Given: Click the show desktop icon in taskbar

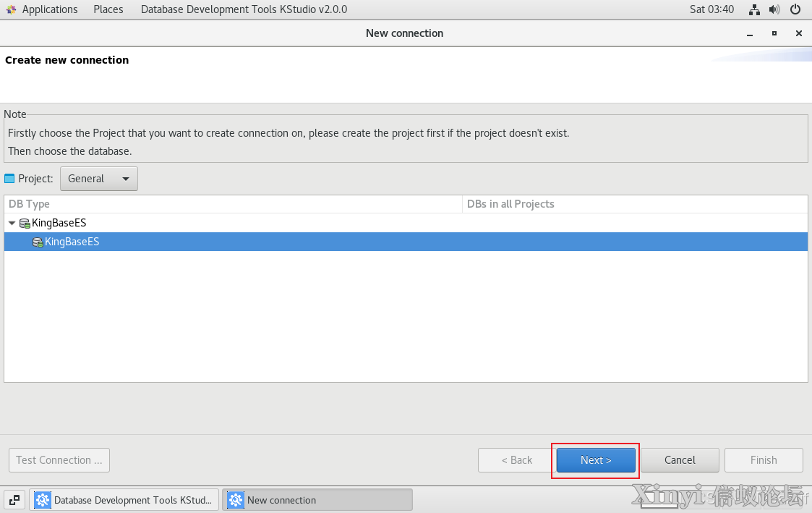Looking at the screenshot, I should pyautogui.click(x=14, y=500).
